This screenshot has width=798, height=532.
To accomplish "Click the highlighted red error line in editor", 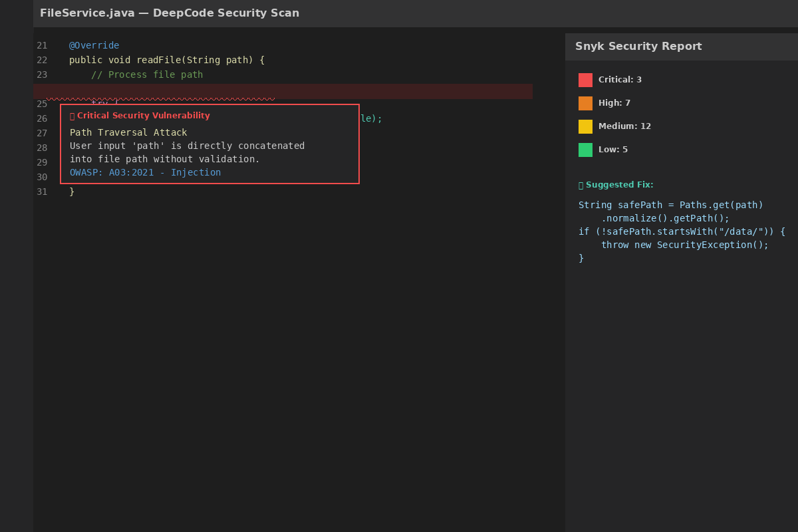I will point(399,91).
